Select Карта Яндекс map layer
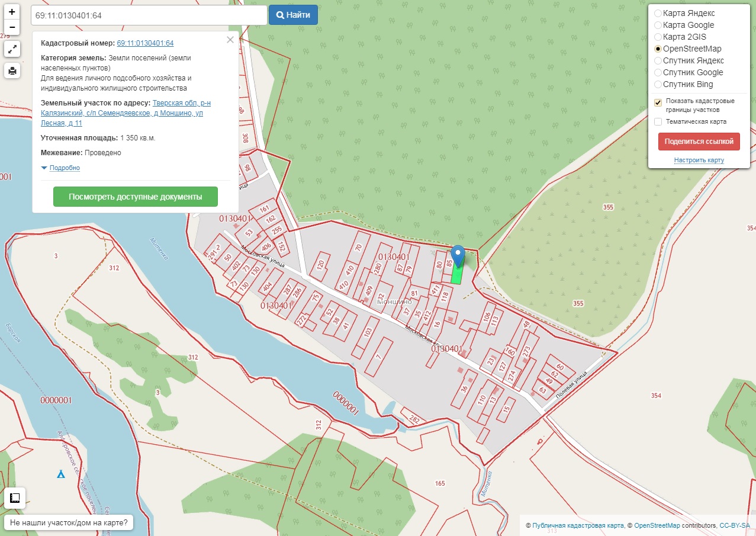756x536 pixels. click(658, 13)
